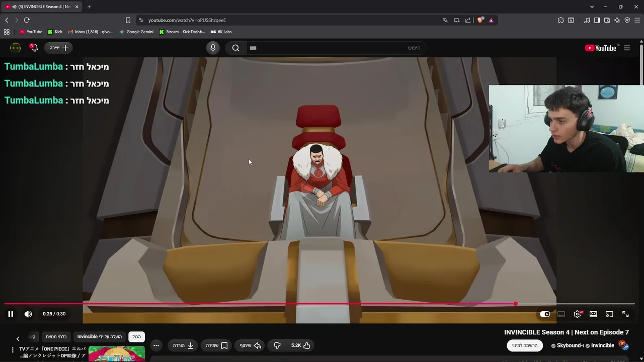Viewport: 644px width, 362px height.
Task: Select the 'הועלה על ידי Invincible' chip
Action: pyautogui.click(x=100, y=337)
